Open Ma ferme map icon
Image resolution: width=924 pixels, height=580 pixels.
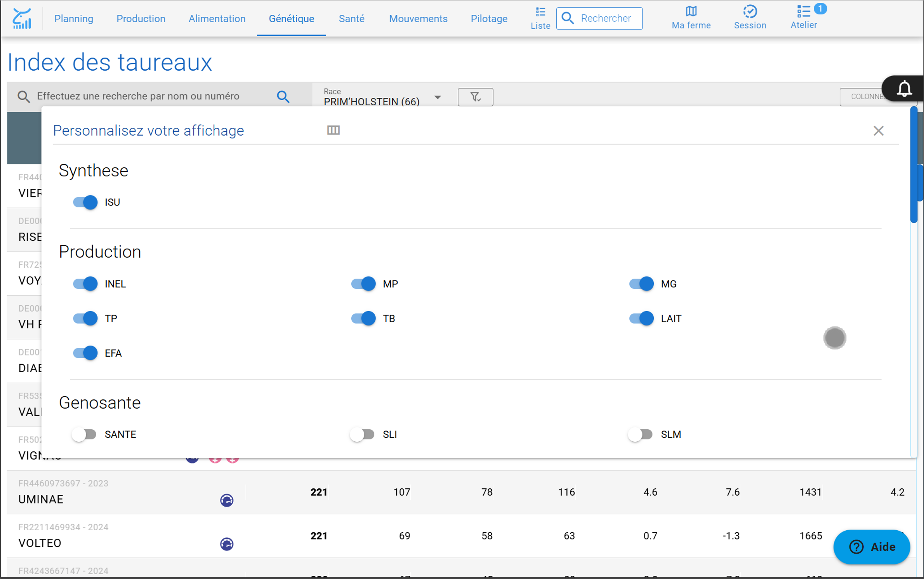point(691,18)
